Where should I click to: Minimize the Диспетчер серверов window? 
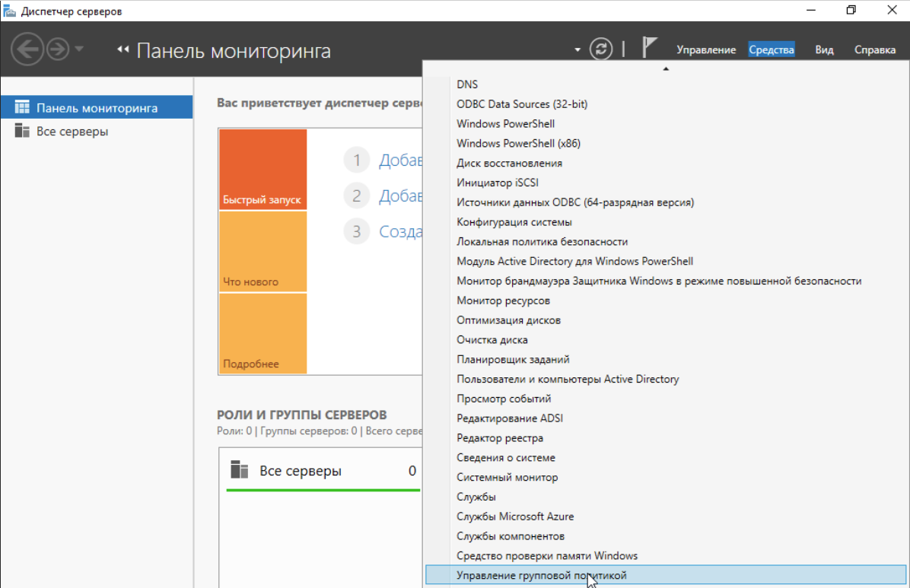(811, 11)
